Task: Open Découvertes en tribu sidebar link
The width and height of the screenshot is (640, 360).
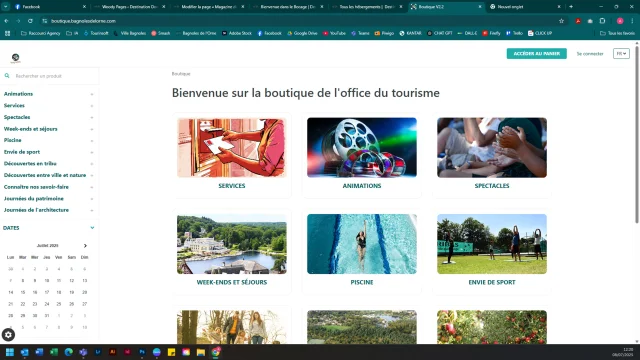Action: pyautogui.click(x=30, y=164)
